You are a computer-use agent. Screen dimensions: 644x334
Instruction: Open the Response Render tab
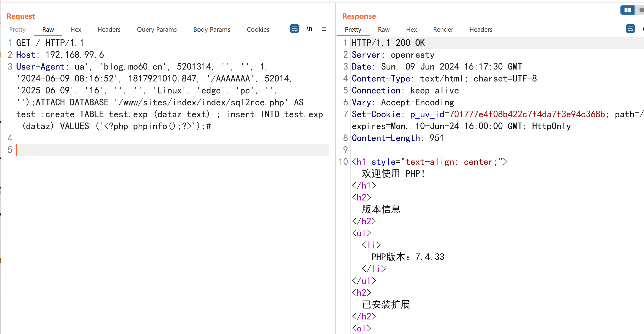pos(443,29)
